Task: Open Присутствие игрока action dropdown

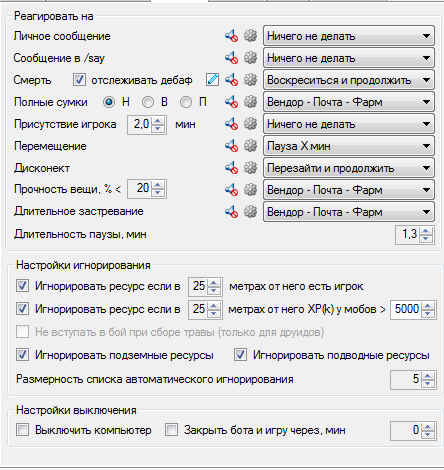Action: coord(349,124)
